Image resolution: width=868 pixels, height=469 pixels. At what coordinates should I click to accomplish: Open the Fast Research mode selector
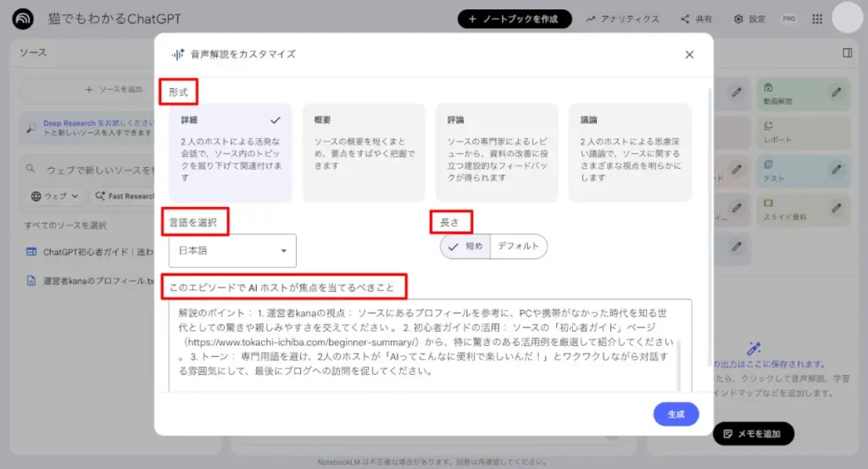(123, 196)
